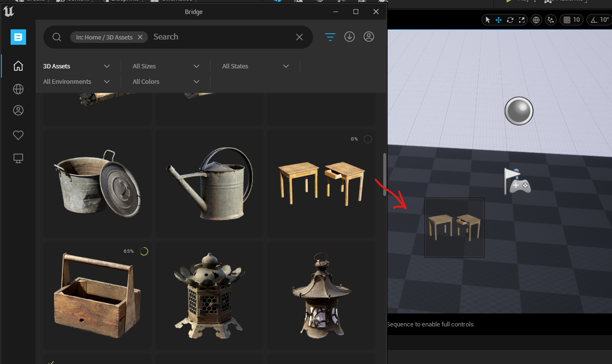Activate the Translate move tool in Unreal viewport

coord(499,20)
